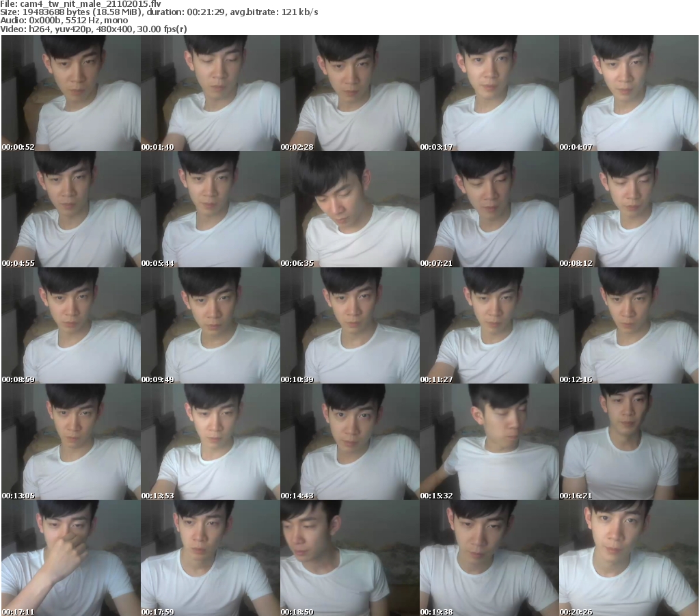The image size is (700, 616).
Task: Click the thumbnail at timestamp 00:20:26
Action: 629,558
